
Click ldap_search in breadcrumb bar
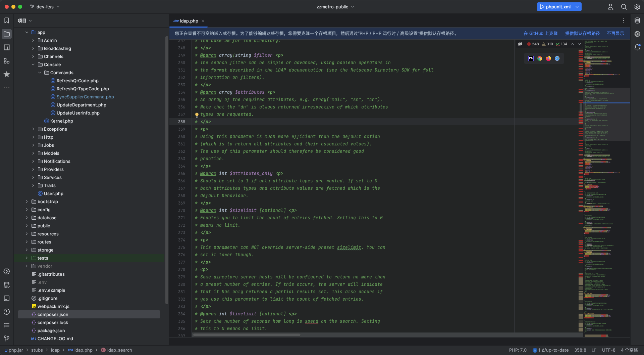pyautogui.click(x=116, y=350)
